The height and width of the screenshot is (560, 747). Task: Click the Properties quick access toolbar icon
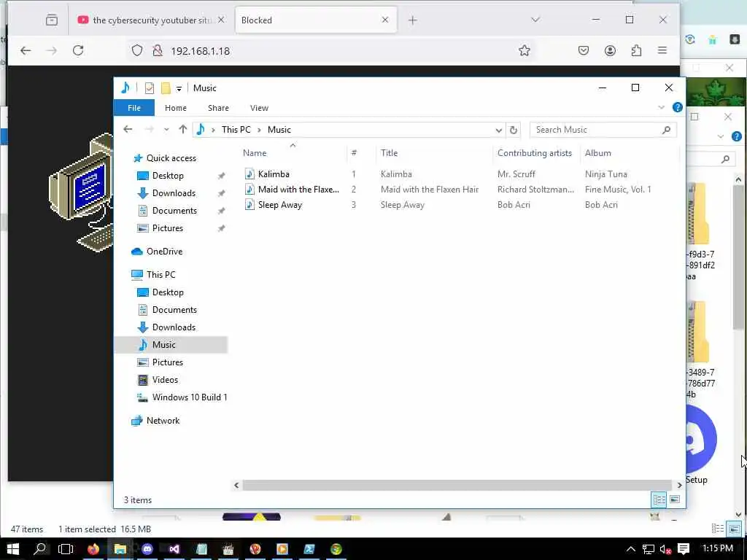coord(149,87)
